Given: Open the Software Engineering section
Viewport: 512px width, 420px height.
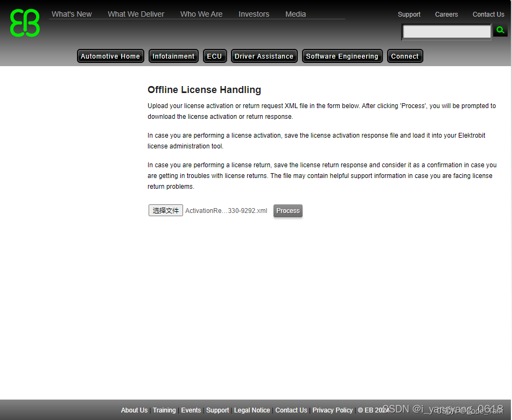Looking at the screenshot, I should [342, 56].
